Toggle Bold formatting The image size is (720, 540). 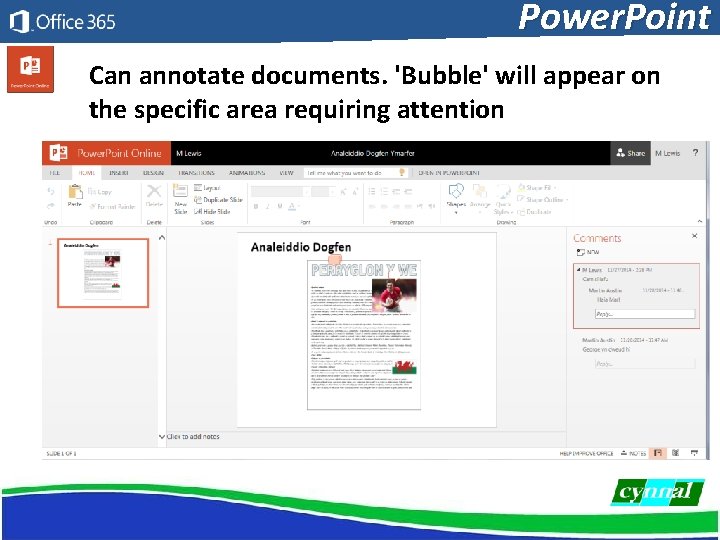(256, 207)
